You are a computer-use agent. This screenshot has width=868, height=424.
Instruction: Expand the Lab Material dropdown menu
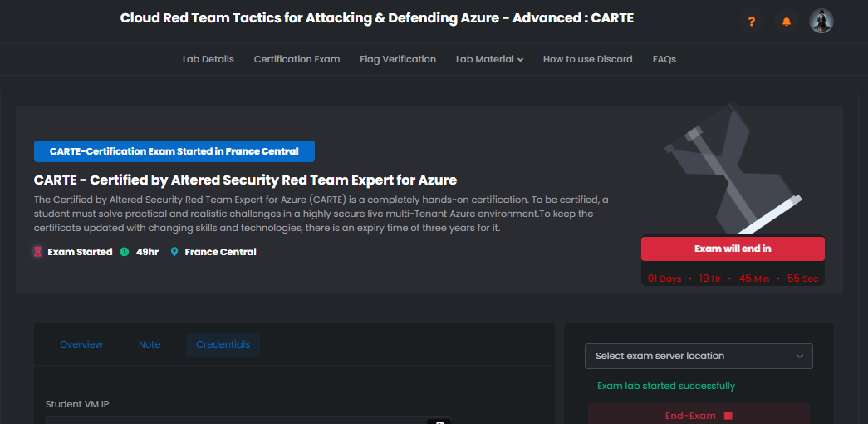(489, 59)
